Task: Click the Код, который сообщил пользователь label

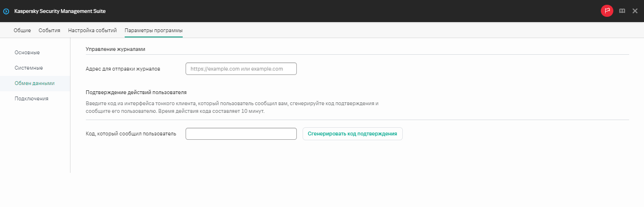Action: [131, 134]
